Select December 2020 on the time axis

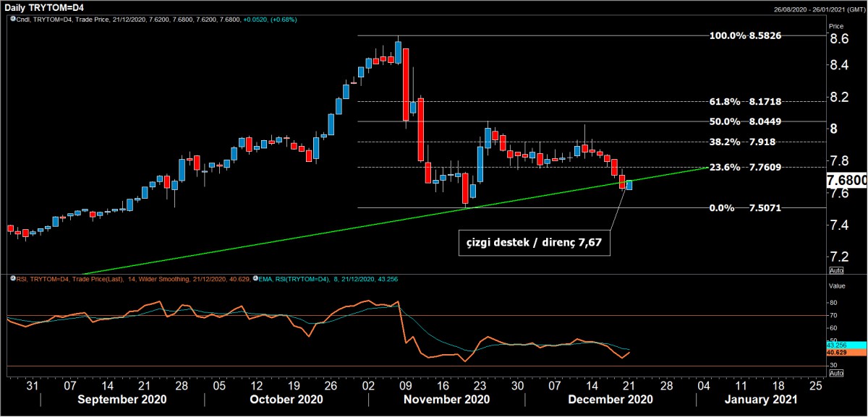coord(610,399)
